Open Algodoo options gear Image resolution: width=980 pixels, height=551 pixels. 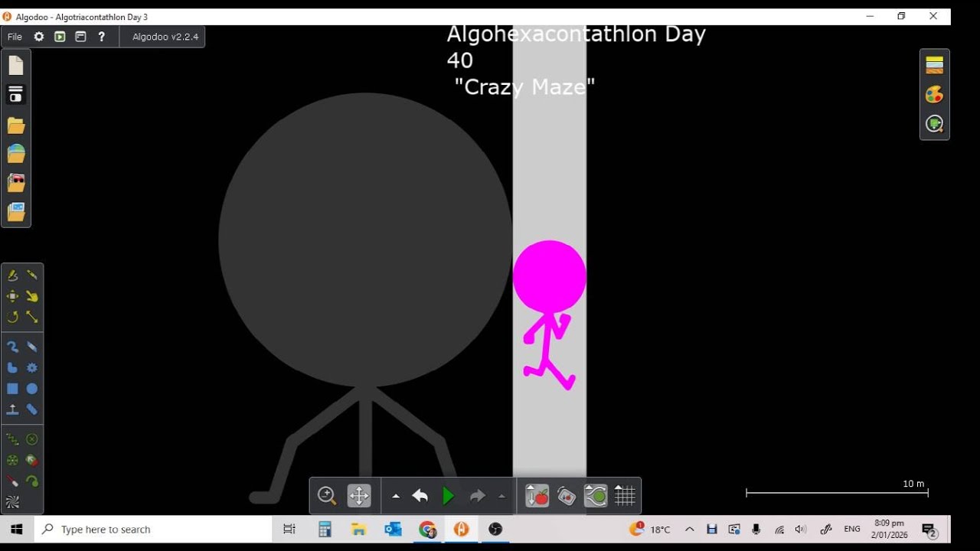[x=39, y=37]
